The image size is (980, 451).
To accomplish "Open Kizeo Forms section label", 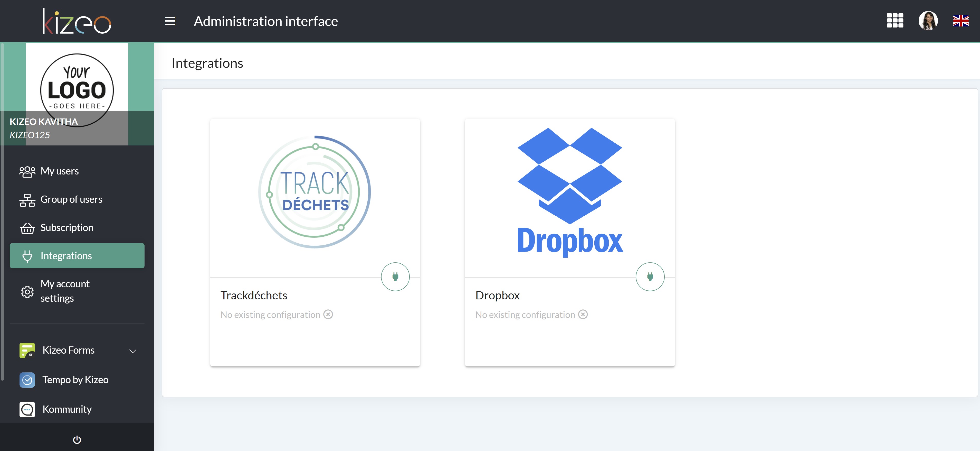I will tap(69, 350).
